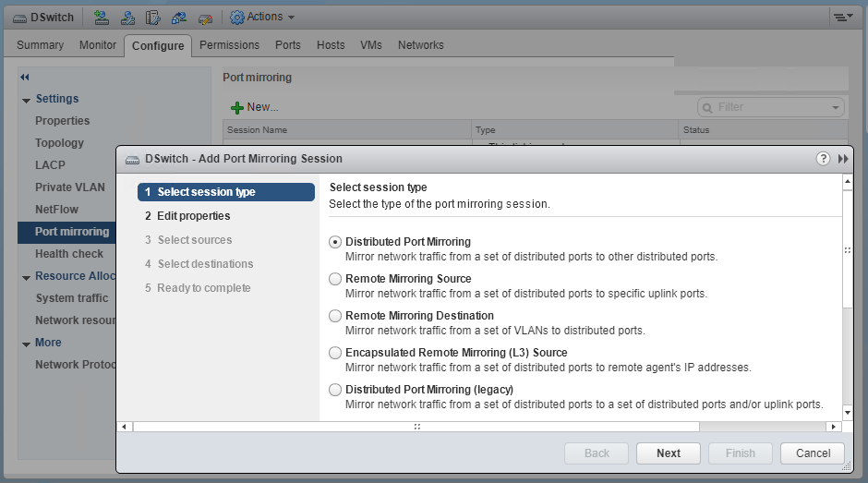
Task: Cancel the Add Port Mirroring Session dialog
Action: point(813,453)
